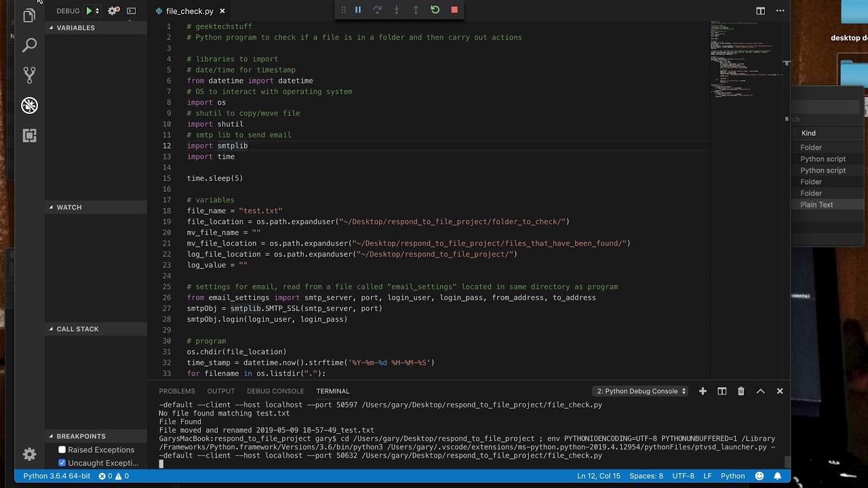Screen dimensions: 868x488
Task: Change indentation via Spaces: 8
Action: coord(646,476)
